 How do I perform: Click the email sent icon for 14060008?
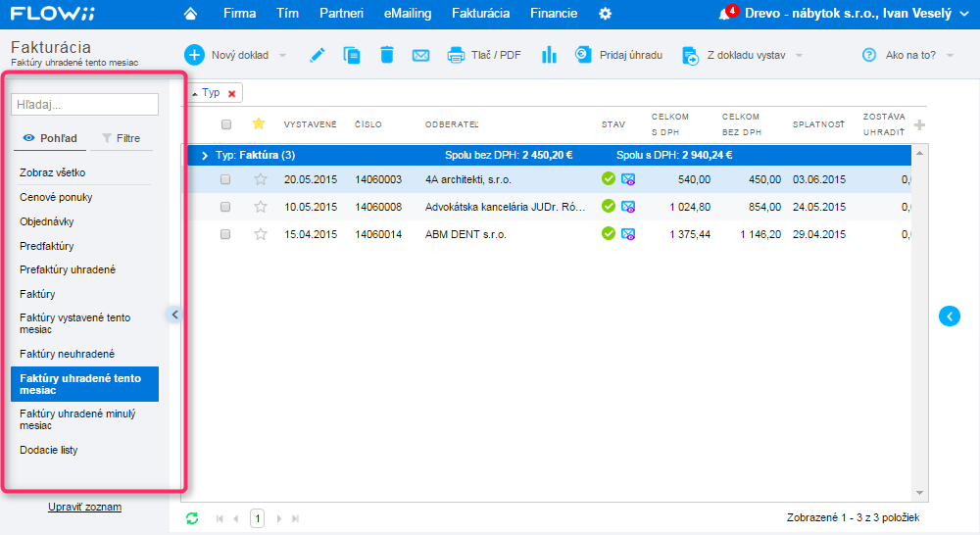pyautogui.click(x=628, y=207)
